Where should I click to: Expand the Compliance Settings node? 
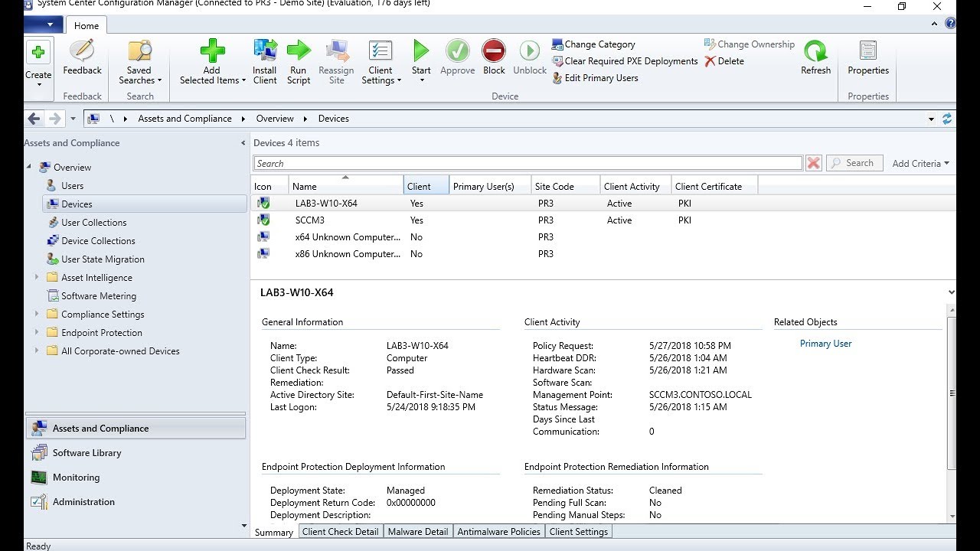pyautogui.click(x=36, y=314)
